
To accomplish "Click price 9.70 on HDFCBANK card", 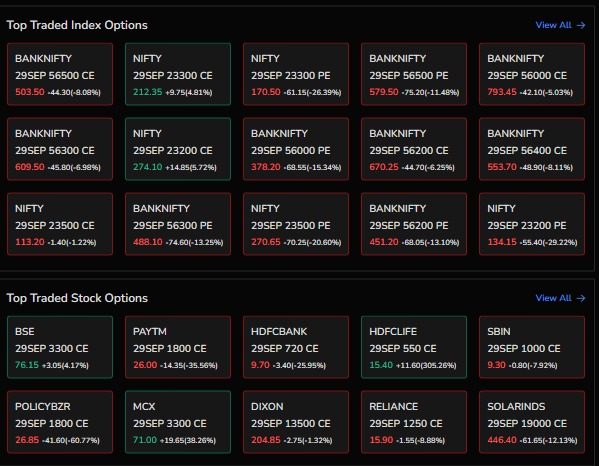I will click(260, 365).
